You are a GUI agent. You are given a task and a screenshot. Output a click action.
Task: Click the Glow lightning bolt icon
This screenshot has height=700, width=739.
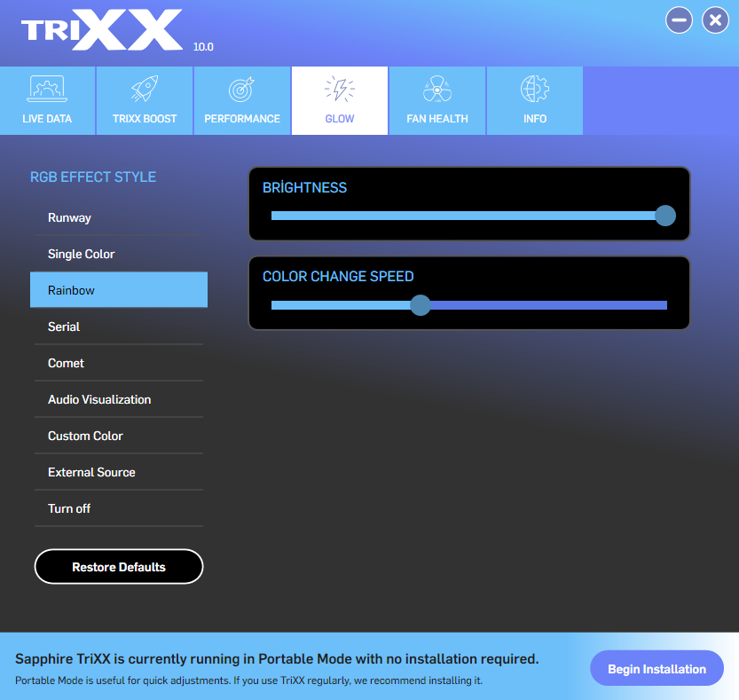(x=339, y=89)
